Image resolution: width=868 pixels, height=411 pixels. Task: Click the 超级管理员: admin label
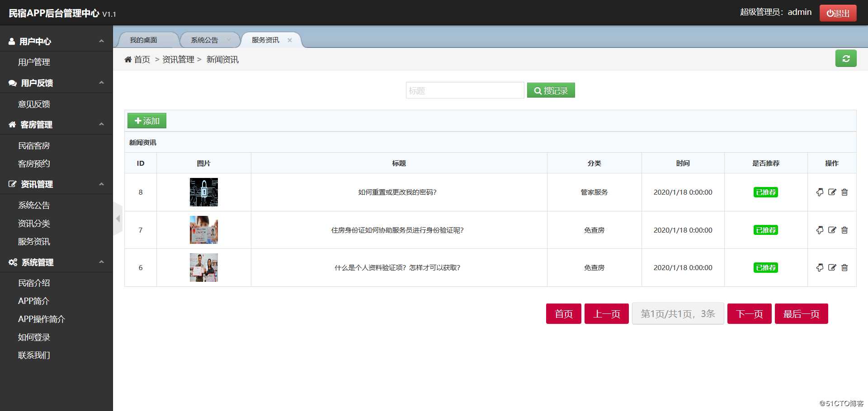[x=775, y=12]
